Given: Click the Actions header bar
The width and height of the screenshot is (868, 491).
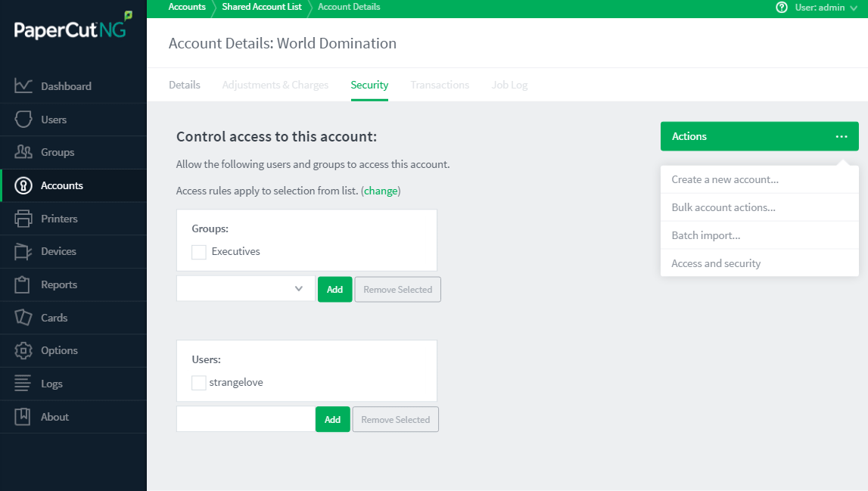Looking at the screenshot, I should tap(760, 136).
